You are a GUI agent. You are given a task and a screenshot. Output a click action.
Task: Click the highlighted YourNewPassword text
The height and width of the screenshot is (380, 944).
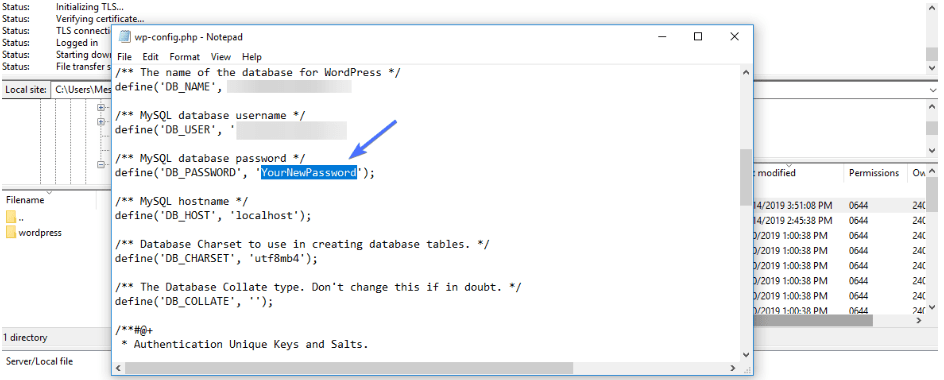point(308,173)
